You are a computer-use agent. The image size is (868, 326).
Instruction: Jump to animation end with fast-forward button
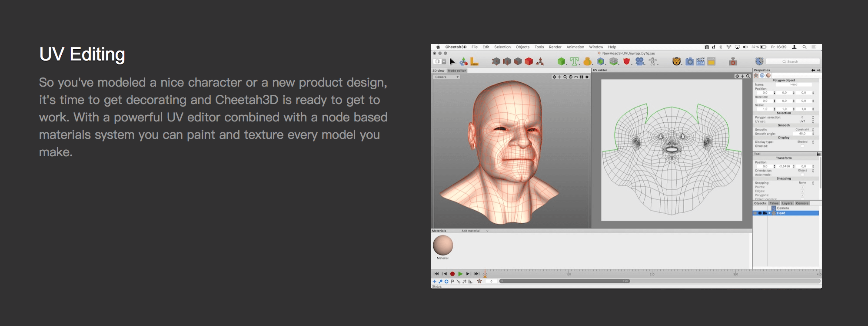(x=477, y=274)
